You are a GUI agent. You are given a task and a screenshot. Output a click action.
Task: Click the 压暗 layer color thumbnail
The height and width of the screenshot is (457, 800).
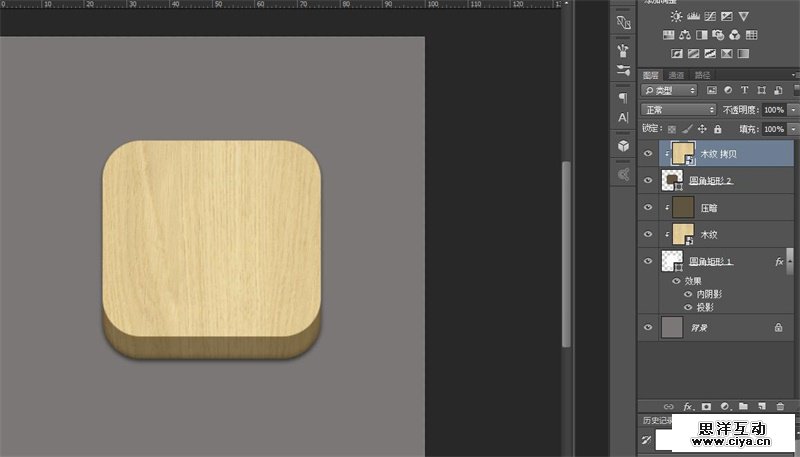[683, 207]
